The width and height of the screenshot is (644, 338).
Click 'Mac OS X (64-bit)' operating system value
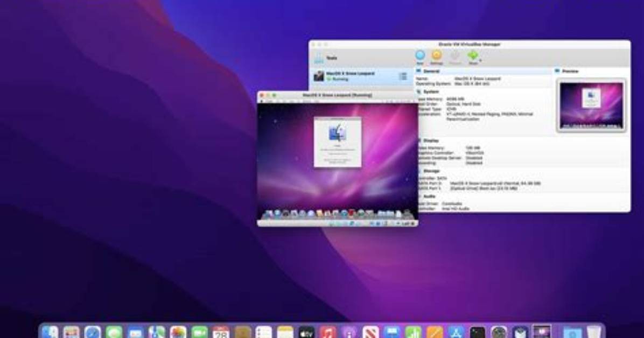pos(472,84)
